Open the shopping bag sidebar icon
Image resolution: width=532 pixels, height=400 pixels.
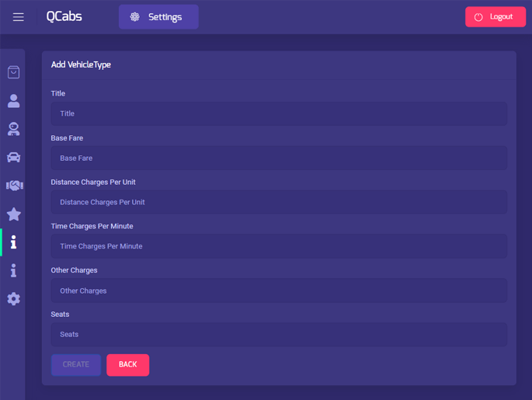pyautogui.click(x=13, y=72)
